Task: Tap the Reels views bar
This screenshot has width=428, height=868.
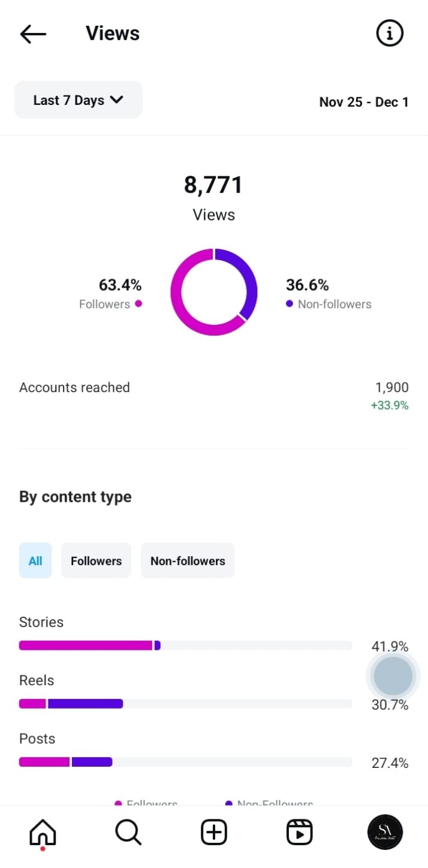Action: click(185, 704)
